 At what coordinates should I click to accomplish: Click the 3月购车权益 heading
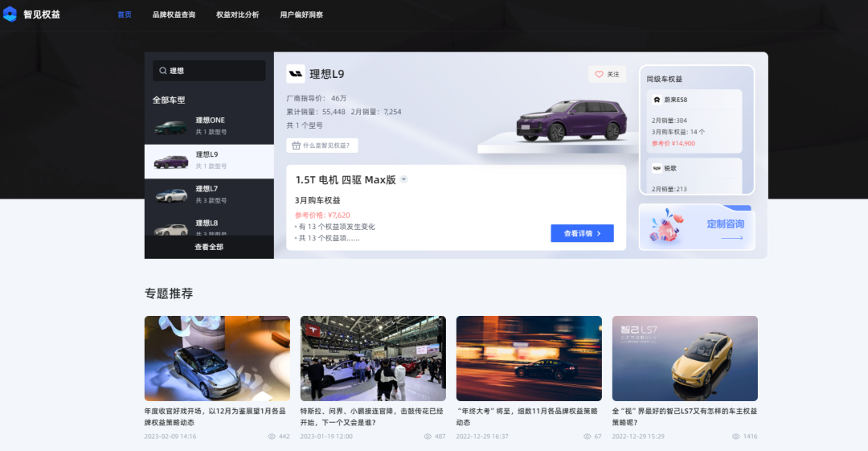[317, 200]
